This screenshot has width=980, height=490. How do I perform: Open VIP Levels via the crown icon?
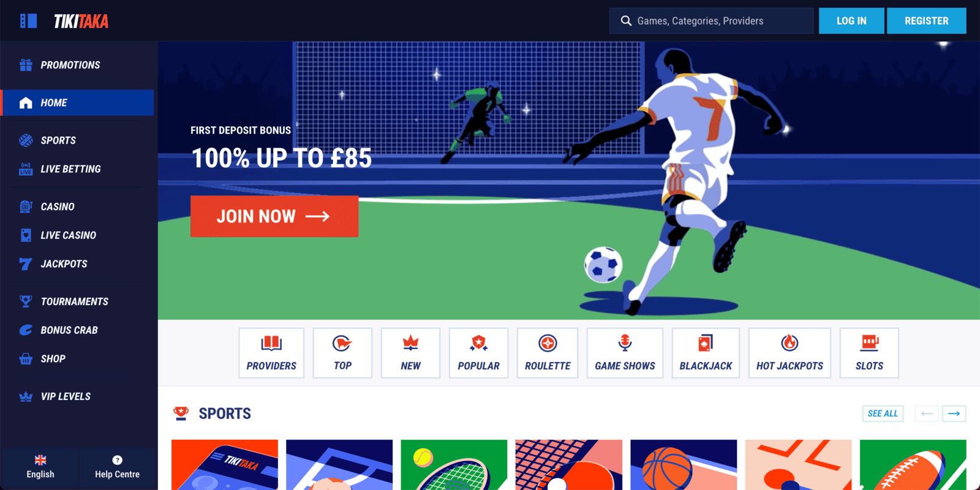point(26,397)
